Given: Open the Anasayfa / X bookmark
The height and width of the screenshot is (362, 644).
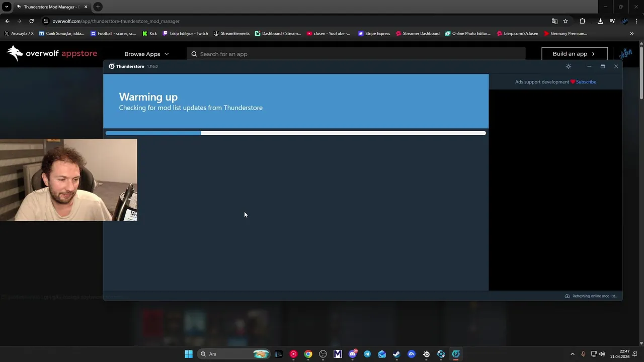Looking at the screenshot, I should [x=19, y=34].
